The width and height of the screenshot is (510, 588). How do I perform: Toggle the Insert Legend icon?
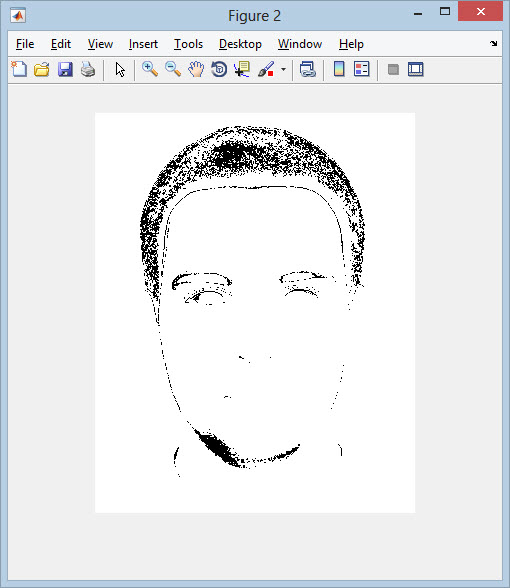pyautogui.click(x=362, y=69)
